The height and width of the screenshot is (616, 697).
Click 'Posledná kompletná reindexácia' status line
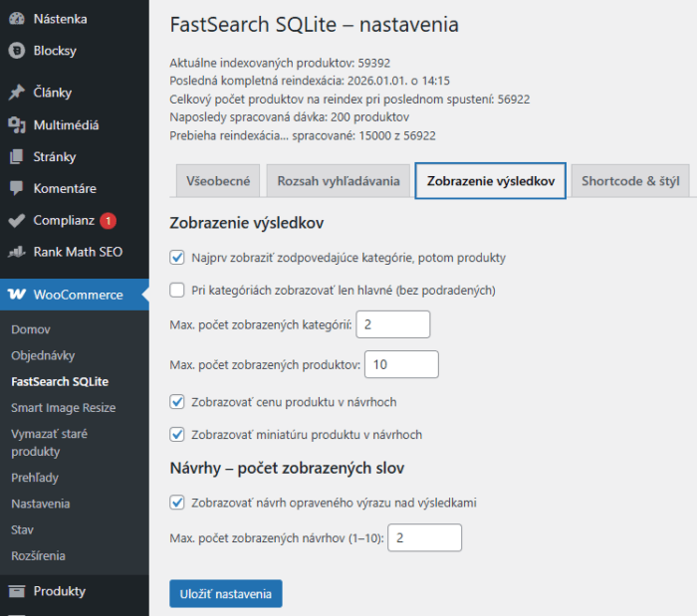click(x=310, y=81)
